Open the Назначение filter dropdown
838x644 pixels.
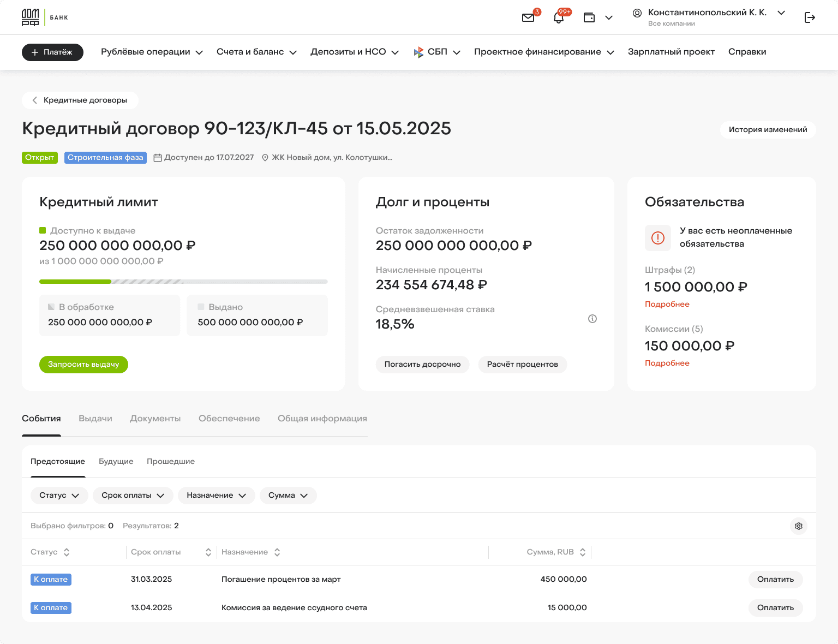point(217,496)
